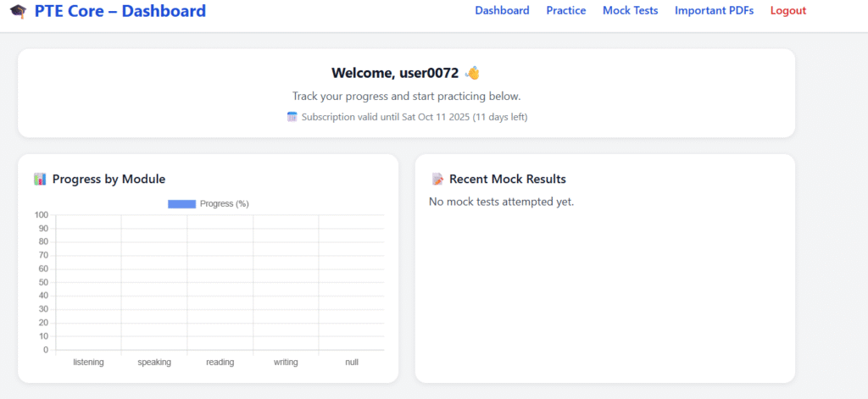
Task: Click the memo icon near Recent Mock Results
Action: (437, 179)
